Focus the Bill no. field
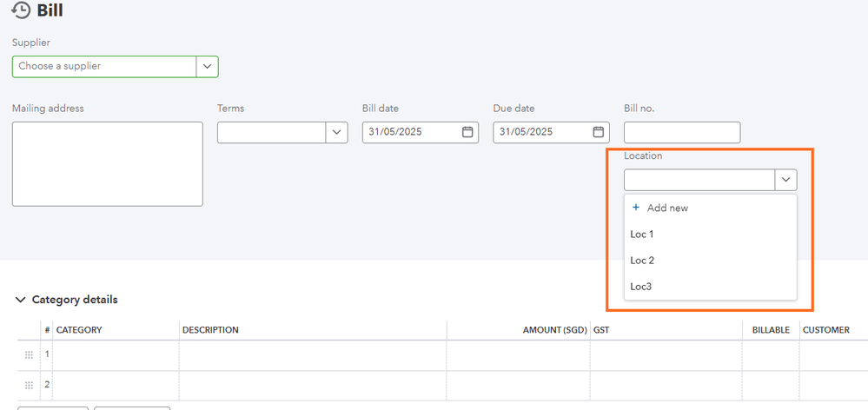 tap(681, 132)
